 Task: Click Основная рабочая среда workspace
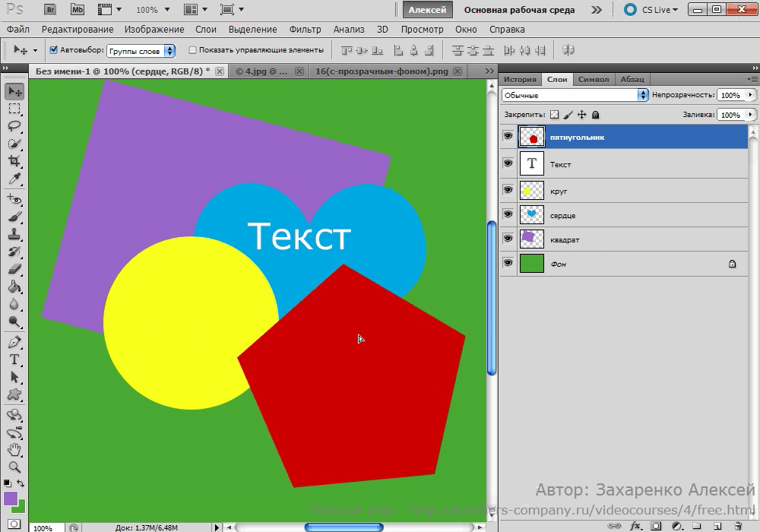point(519,10)
